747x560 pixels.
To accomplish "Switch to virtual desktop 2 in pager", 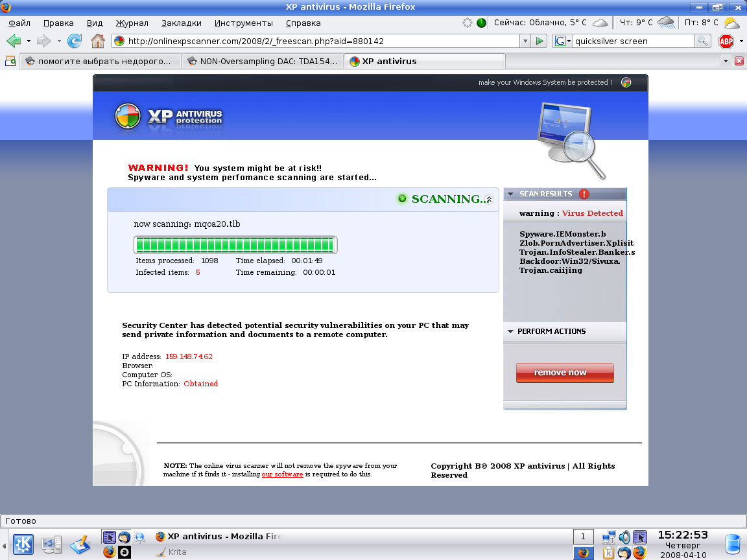I will 583,552.
